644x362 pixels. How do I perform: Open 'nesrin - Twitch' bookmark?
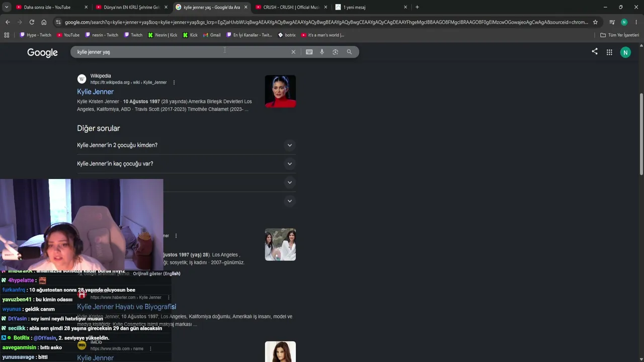(x=102, y=35)
